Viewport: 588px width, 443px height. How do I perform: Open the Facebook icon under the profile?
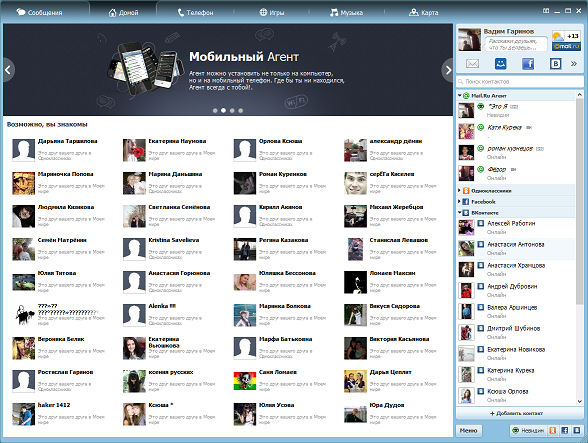pyautogui.click(x=528, y=64)
